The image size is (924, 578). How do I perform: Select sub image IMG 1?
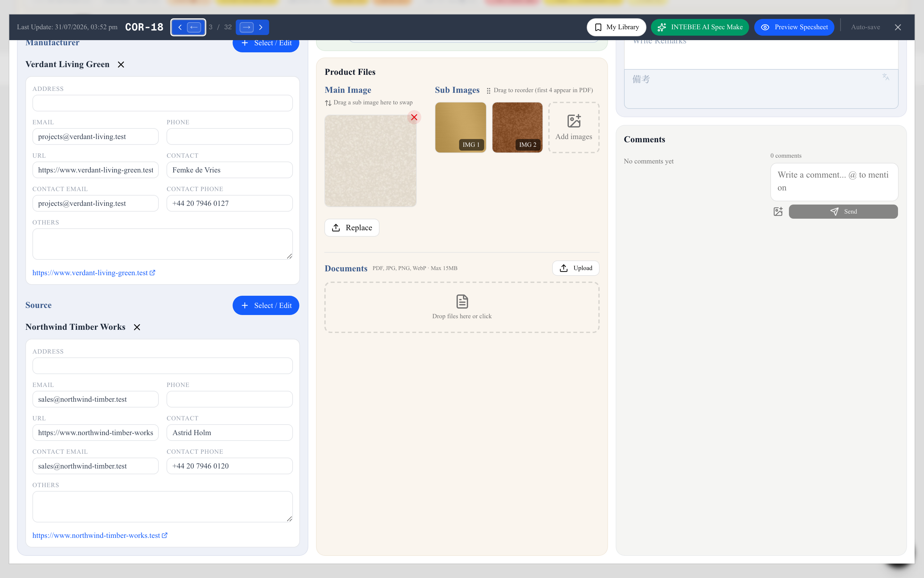(x=460, y=127)
